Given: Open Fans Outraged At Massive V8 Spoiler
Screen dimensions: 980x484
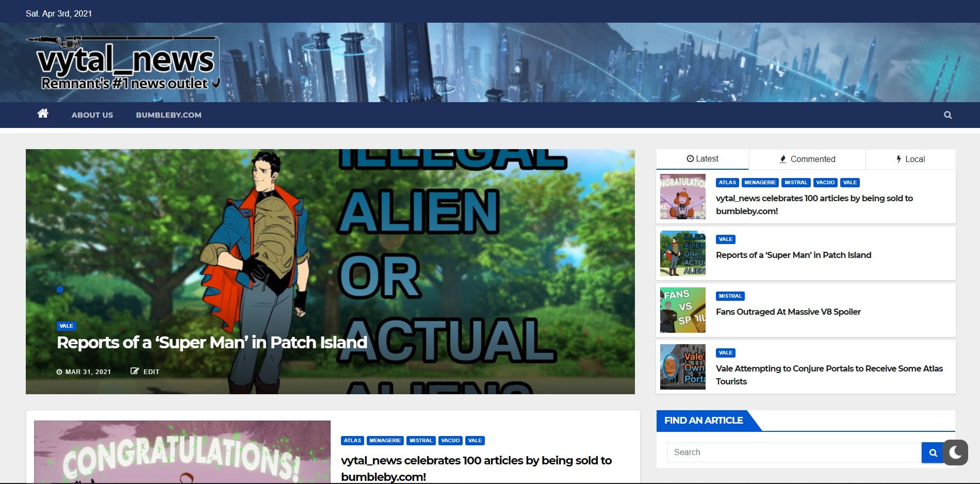Looking at the screenshot, I should [x=788, y=312].
